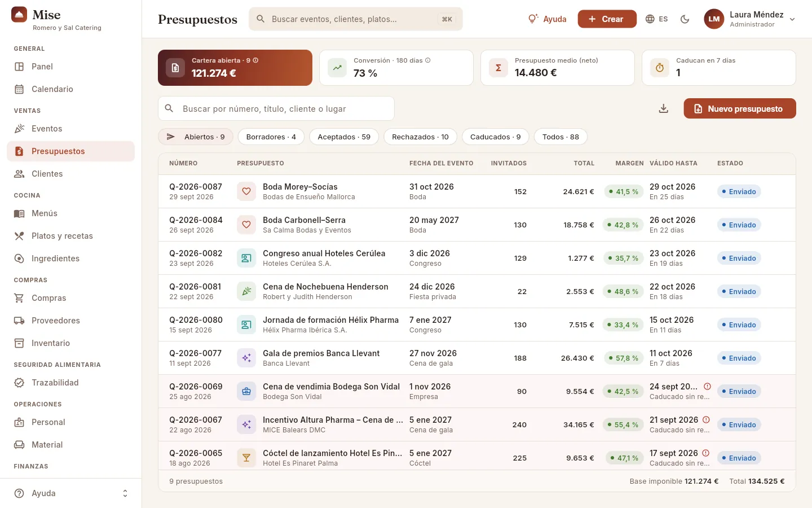Open info icon beside Cartera abierta
812x508 pixels.
point(255,60)
